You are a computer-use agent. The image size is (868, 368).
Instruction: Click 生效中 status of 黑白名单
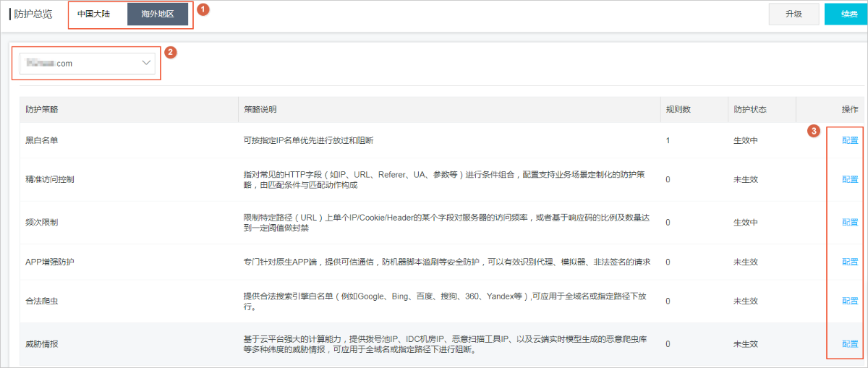point(745,140)
